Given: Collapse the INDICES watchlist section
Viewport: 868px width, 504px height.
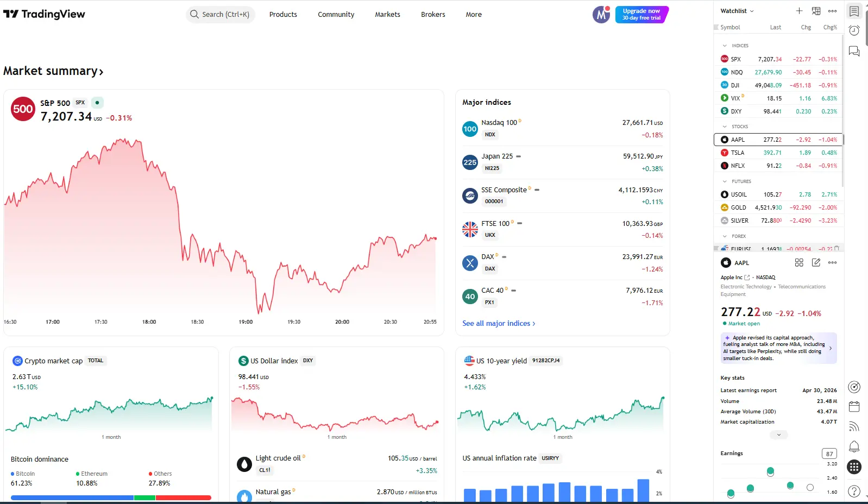Looking at the screenshot, I should click(725, 46).
